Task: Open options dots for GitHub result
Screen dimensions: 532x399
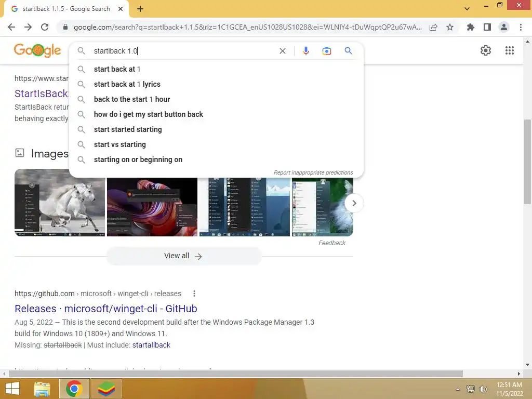Action: pos(194,294)
